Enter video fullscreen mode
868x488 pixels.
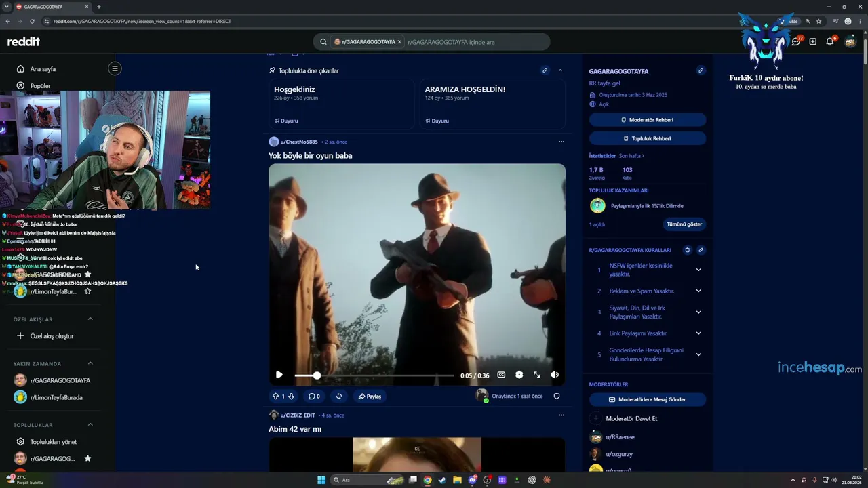537,375
